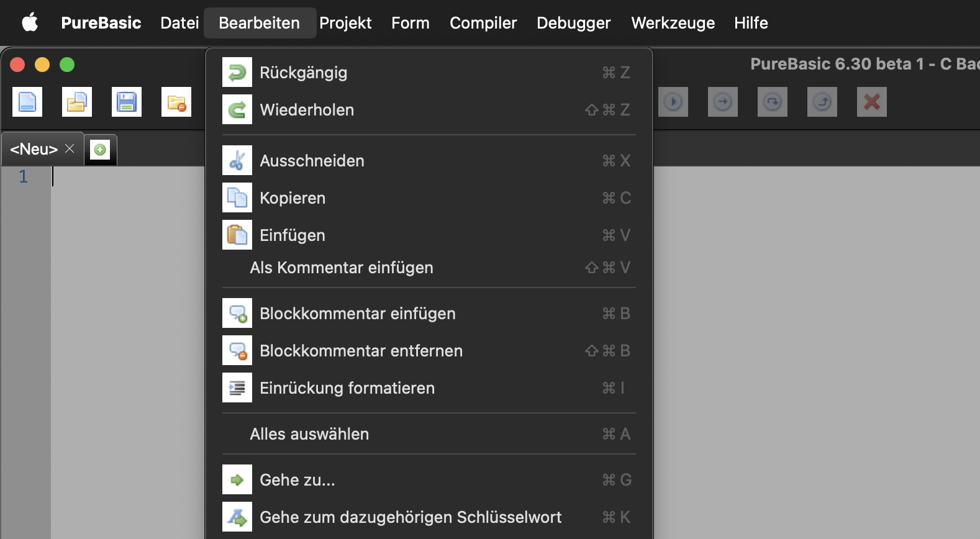The image size is (980, 539).
Task: Click the red X Kill Program toolbar icon
Action: click(x=872, y=102)
